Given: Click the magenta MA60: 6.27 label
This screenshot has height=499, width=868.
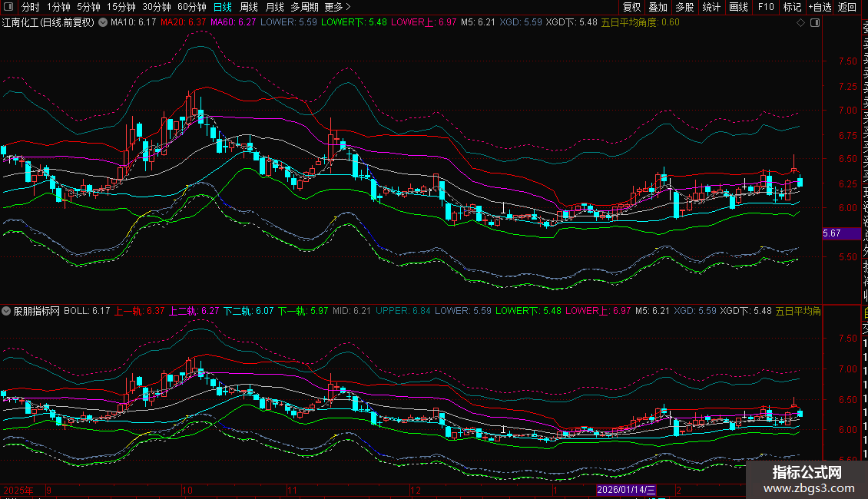Looking at the screenshot, I should 233,23.
